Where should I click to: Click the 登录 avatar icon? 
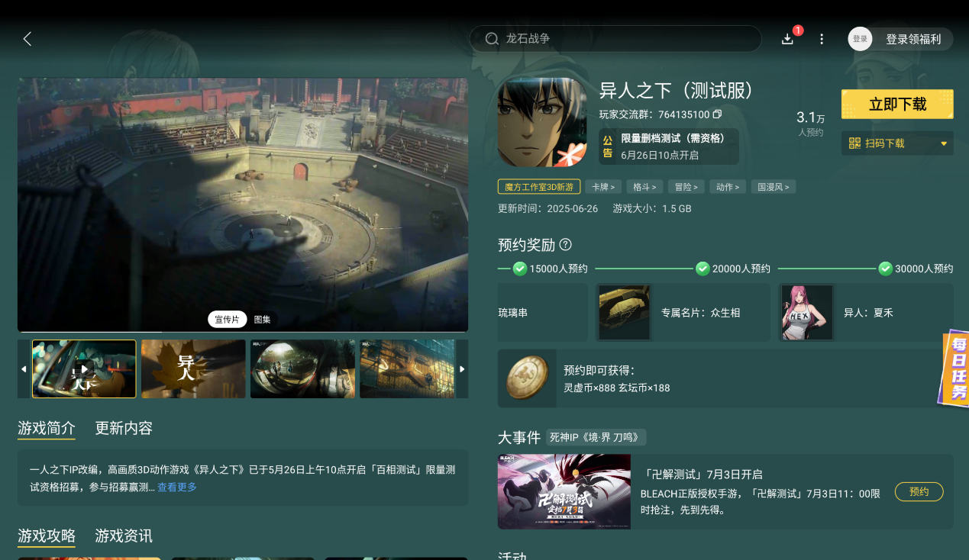point(860,39)
